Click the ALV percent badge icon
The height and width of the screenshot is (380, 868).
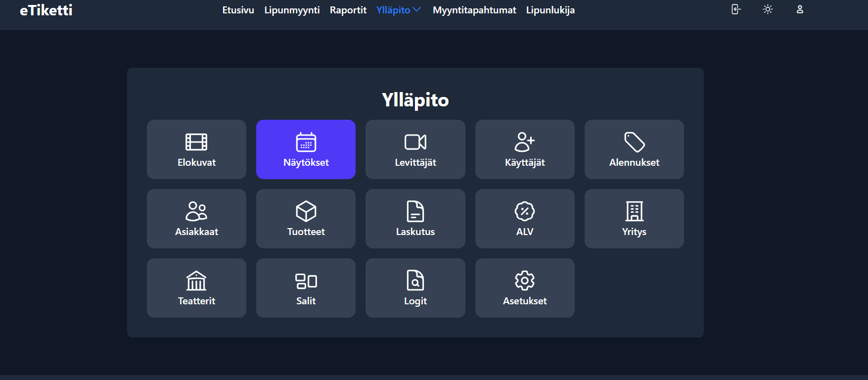pyautogui.click(x=524, y=211)
